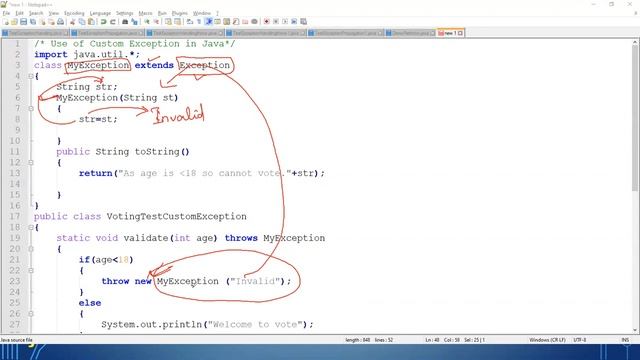The image size is (640, 360).
Task: Click line number 17 in margin
Action: click(x=15, y=216)
